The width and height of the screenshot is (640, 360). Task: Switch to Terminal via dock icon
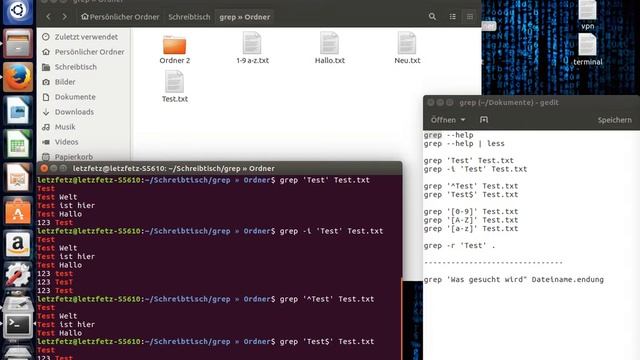click(x=18, y=325)
